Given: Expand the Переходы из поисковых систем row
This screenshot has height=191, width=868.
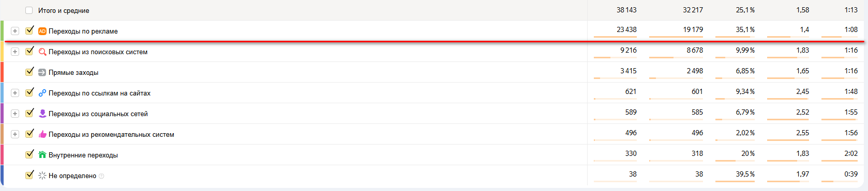Looking at the screenshot, I should pos(15,52).
